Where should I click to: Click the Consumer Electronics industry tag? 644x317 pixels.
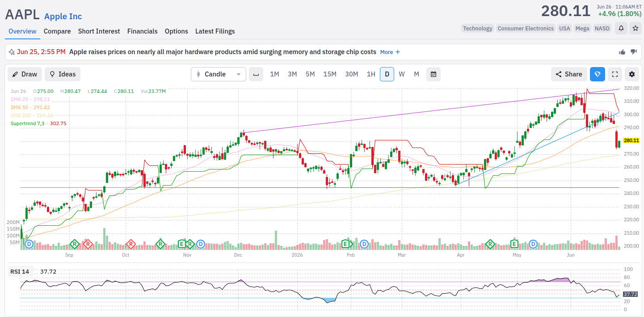point(526,28)
